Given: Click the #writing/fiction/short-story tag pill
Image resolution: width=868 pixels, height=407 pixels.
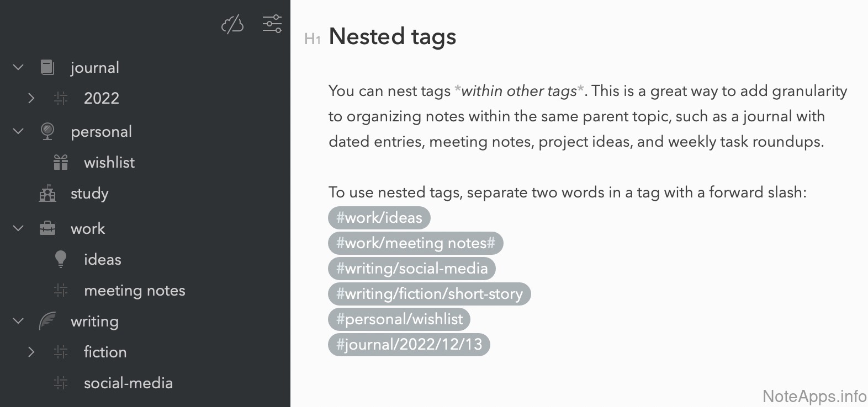Looking at the screenshot, I should [429, 294].
